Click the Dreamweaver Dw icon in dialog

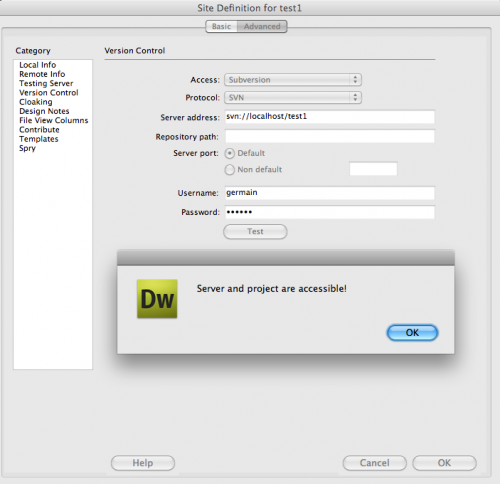coord(157,299)
